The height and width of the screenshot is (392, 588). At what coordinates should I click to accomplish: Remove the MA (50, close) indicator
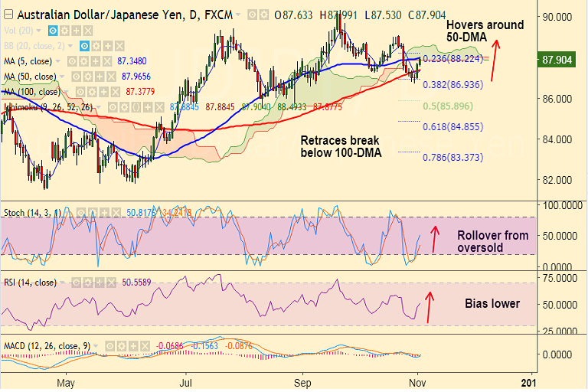[x=111, y=77]
